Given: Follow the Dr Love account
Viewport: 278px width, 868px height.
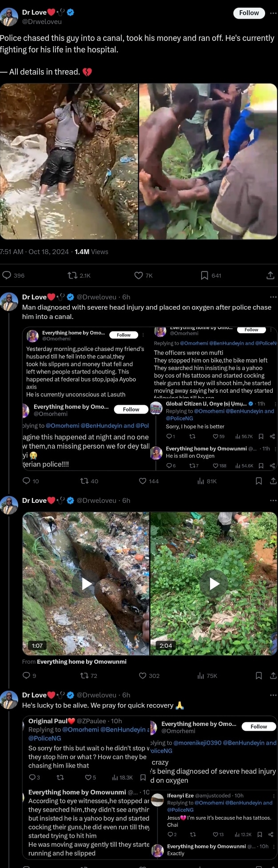Looking at the screenshot, I should tap(249, 13).
